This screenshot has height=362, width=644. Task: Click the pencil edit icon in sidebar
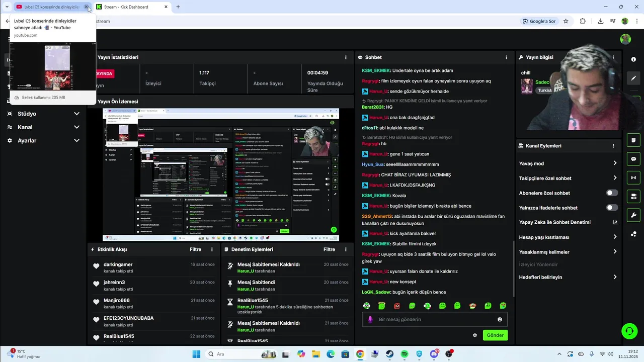tap(633, 78)
